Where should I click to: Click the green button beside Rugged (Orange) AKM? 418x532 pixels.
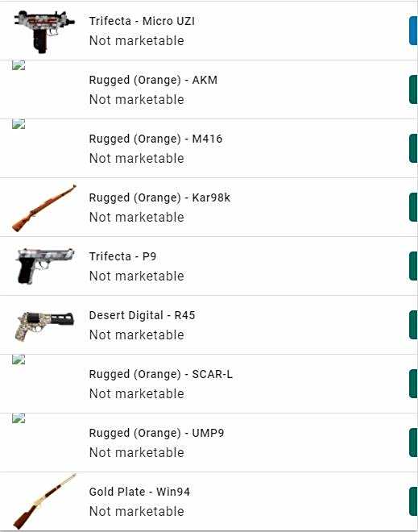pyautogui.click(x=414, y=89)
